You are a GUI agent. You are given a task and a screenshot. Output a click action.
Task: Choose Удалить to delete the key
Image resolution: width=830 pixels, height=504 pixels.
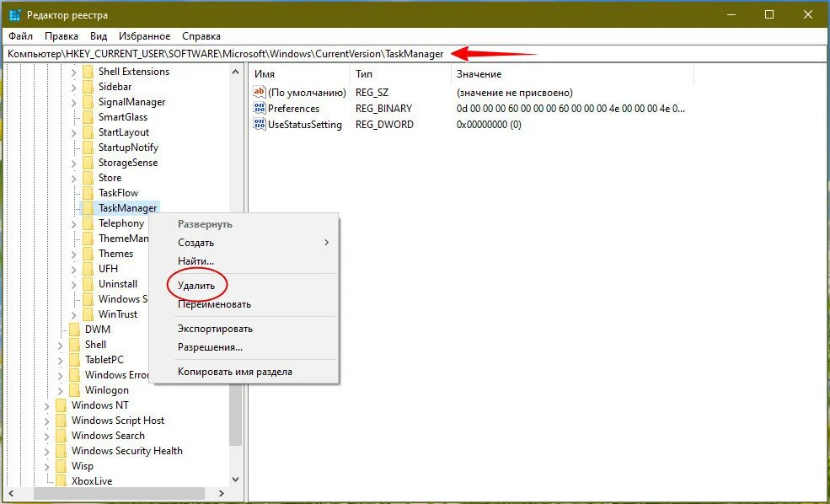[244, 286]
